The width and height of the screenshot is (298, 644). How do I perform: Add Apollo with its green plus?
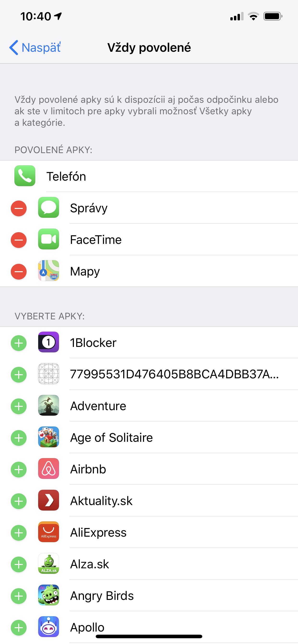coord(18,627)
